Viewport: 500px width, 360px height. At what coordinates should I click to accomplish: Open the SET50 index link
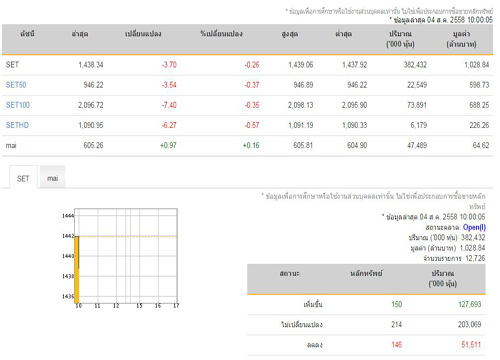pos(16,85)
